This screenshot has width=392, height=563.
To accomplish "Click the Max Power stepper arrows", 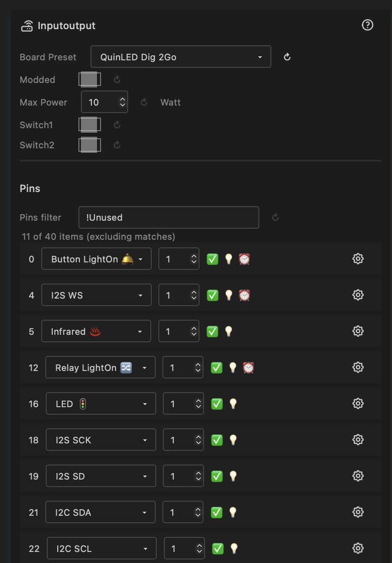I will coord(122,102).
